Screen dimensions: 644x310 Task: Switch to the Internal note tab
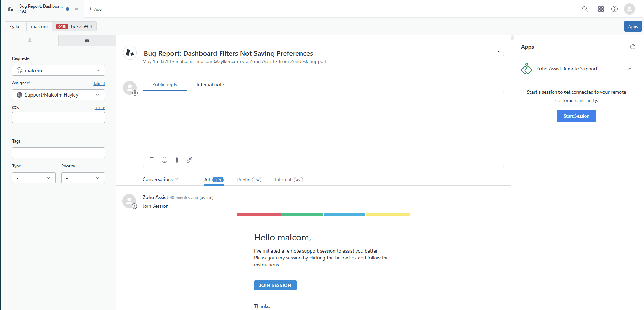point(210,84)
